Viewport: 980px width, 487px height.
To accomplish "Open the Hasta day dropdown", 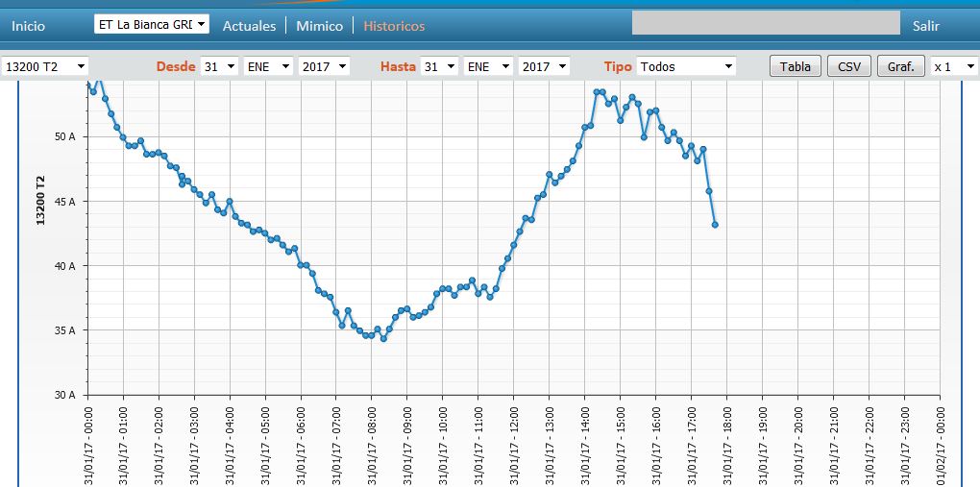I will [x=439, y=66].
